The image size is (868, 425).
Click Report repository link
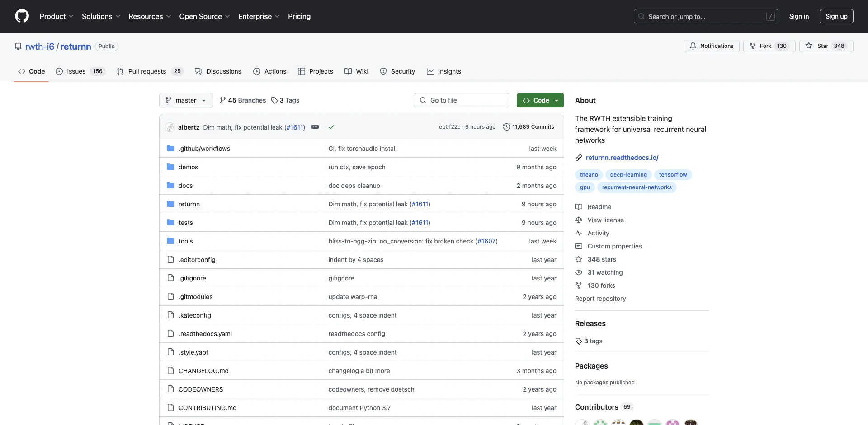[600, 299]
